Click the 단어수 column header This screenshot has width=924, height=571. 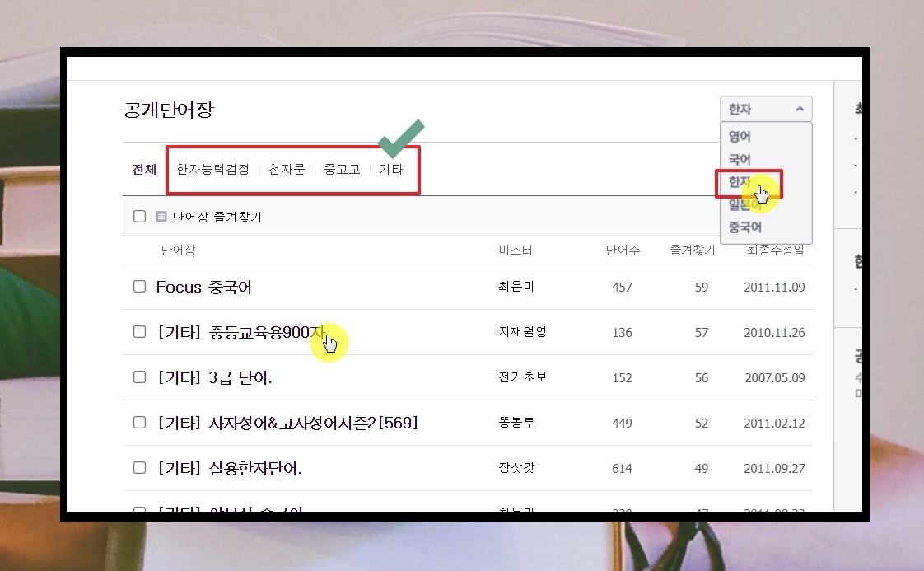(x=623, y=250)
